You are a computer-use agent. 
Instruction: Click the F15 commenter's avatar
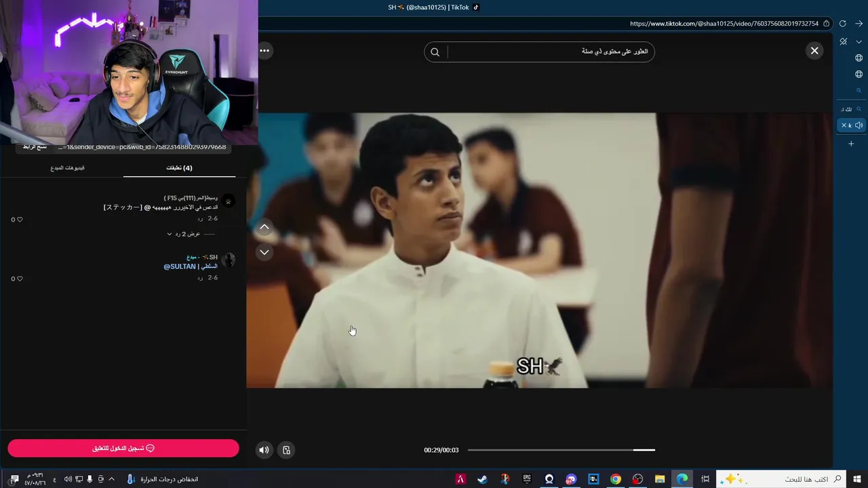tap(229, 201)
